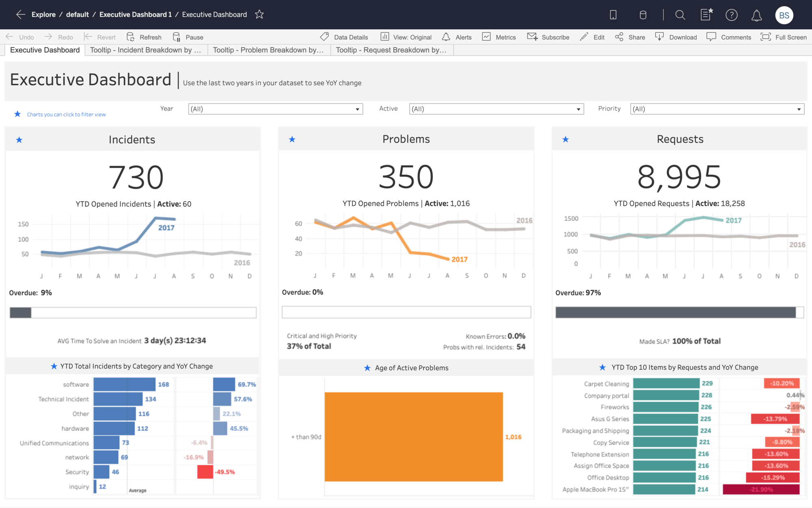The width and height of the screenshot is (812, 508).
Task: Open the notifications bell
Action: pos(757,15)
